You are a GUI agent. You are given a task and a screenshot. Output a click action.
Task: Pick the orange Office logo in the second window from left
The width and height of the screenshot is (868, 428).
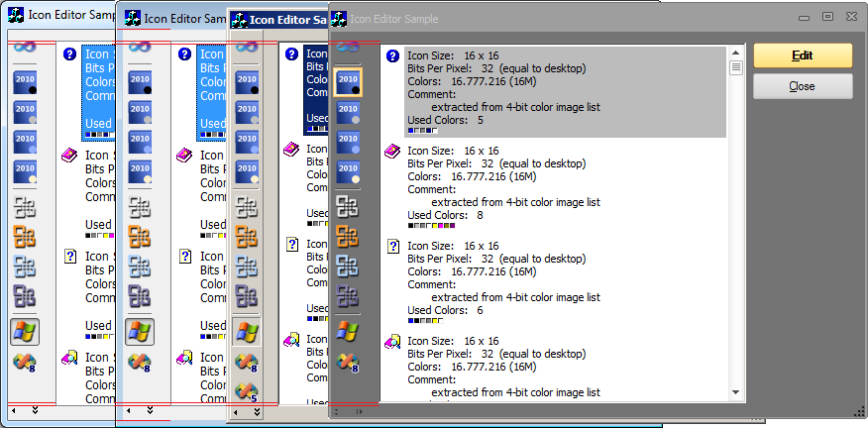click(x=140, y=237)
